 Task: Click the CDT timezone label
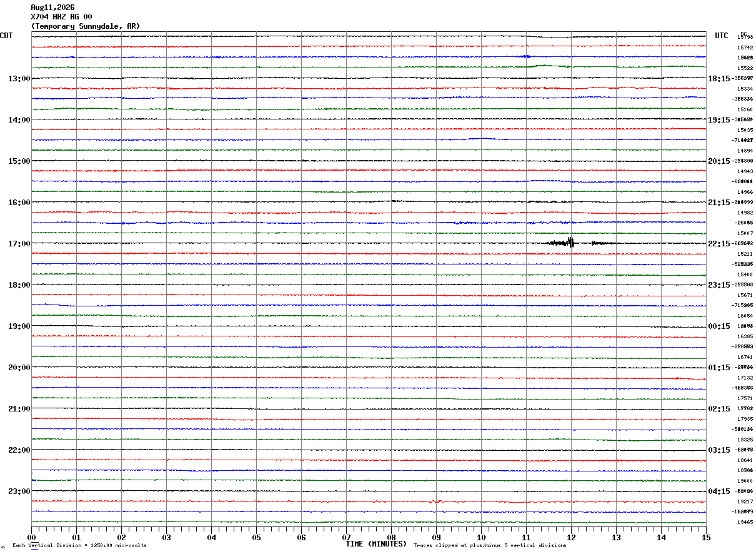6,36
